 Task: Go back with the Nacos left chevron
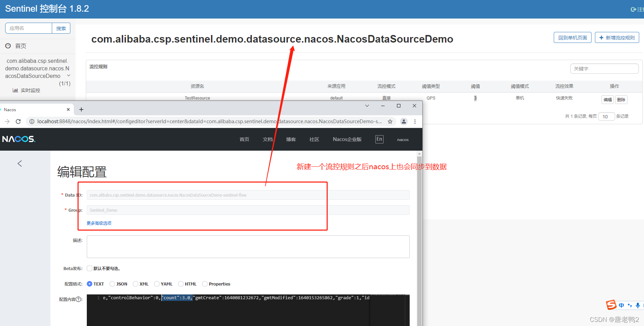point(20,163)
